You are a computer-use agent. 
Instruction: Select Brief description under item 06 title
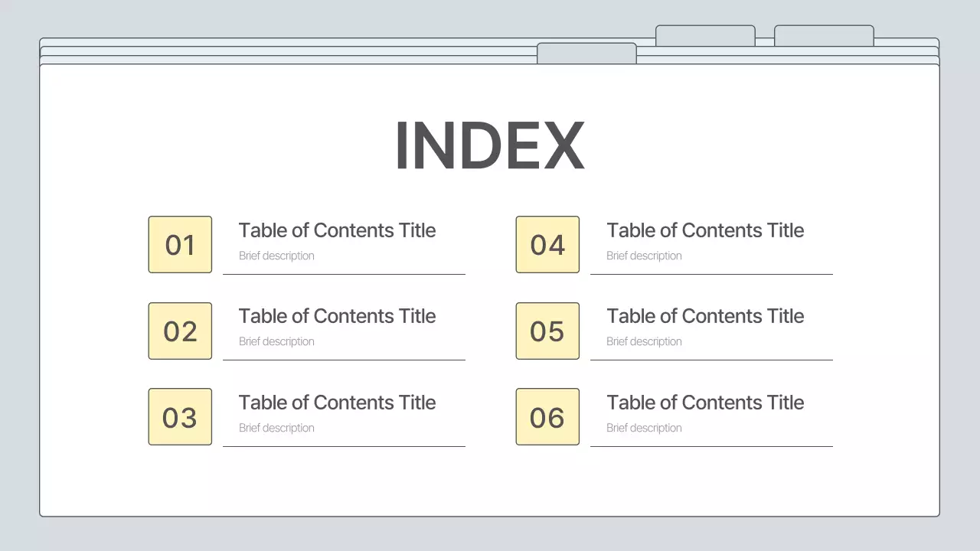click(644, 428)
